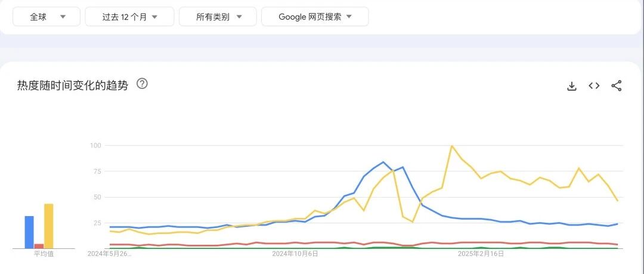This screenshot has width=644, height=274.
Task: Expand the 所有类别 category dropdown
Action: click(218, 17)
